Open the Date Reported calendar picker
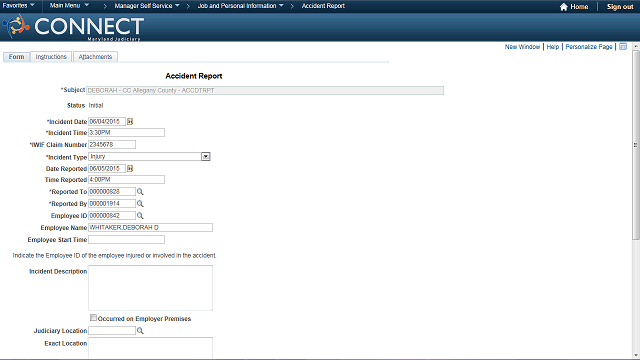Viewport: 640px width, 360px height. coord(130,169)
